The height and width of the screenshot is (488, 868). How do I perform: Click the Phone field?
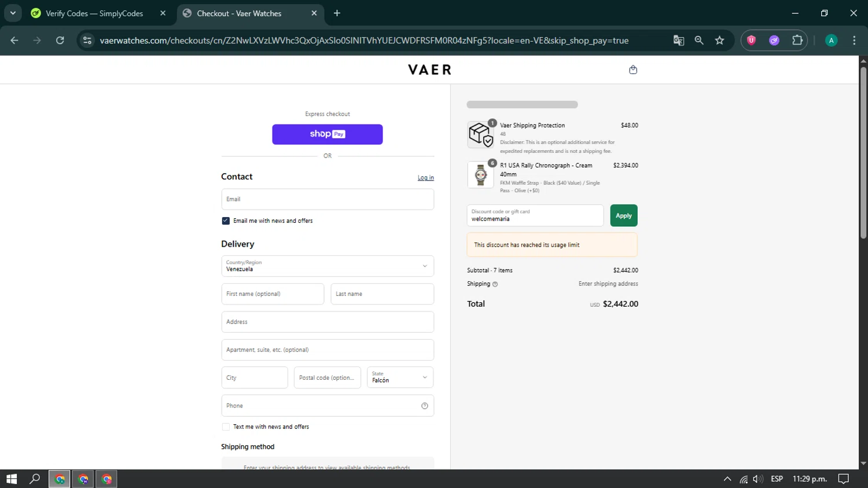328,406
